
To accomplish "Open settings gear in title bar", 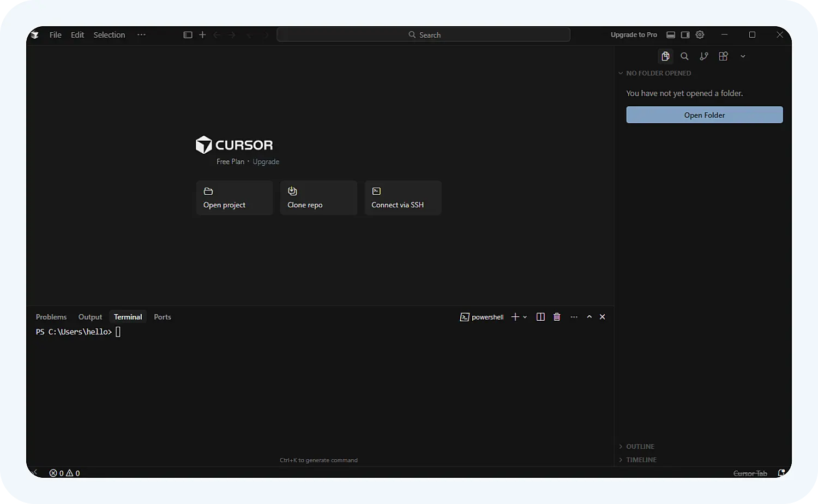I will tap(700, 35).
